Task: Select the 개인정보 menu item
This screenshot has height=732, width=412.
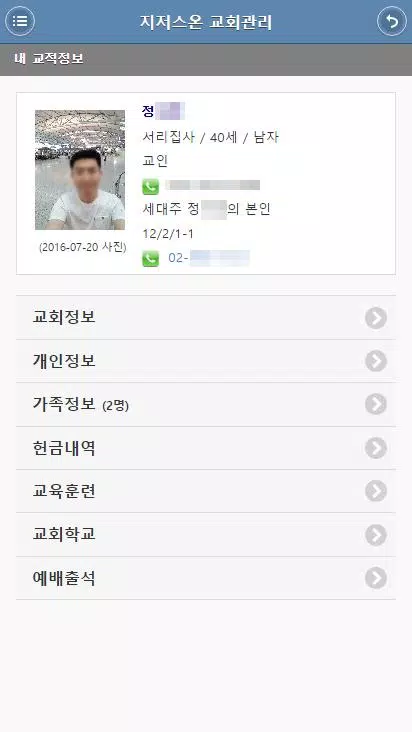Action: (206, 361)
